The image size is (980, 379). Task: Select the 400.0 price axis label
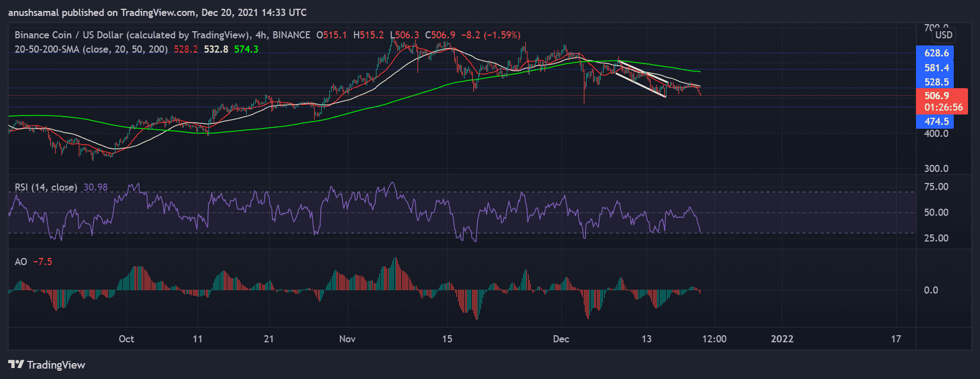pos(936,134)
